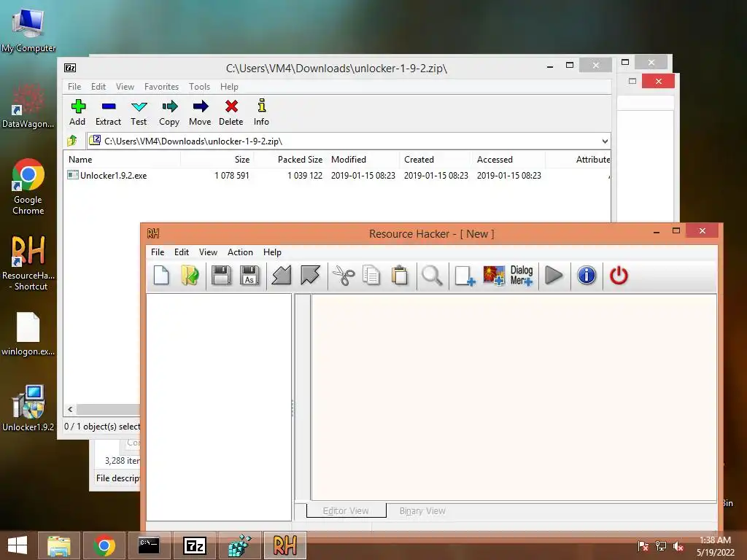Click the Add new resource icon

click(465, 276)
